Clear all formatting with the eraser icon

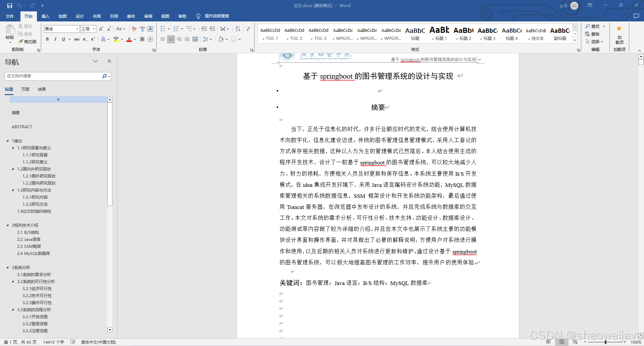(134, 29)
